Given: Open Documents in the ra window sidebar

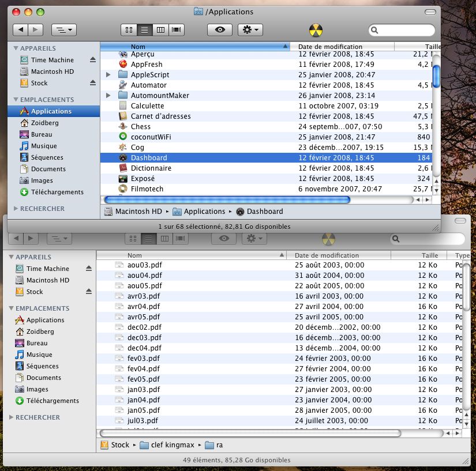Looking at the screenshot, I should [x=38, y=378].
